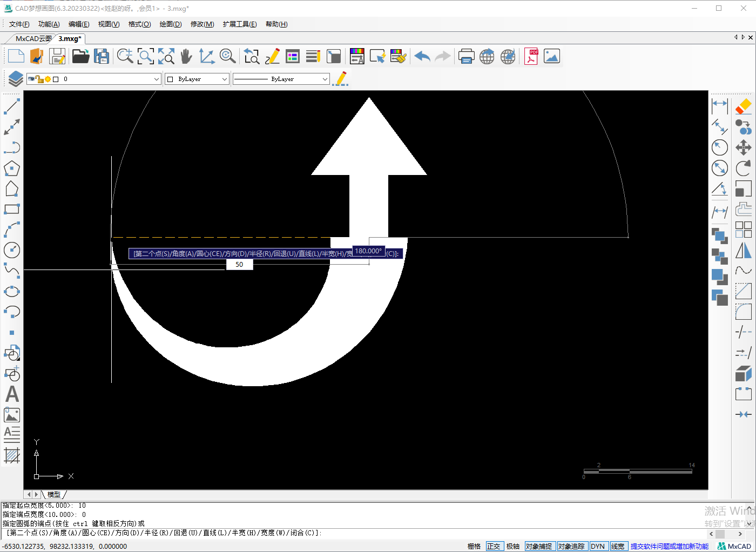This screenshot has width=756, height=552.
Task: Click the Export to PDF icon
Action: point(531,56)
